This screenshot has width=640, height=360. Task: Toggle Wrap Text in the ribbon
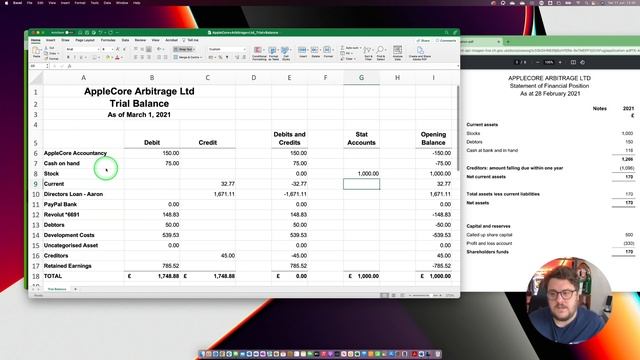click(x=184, y=49)
